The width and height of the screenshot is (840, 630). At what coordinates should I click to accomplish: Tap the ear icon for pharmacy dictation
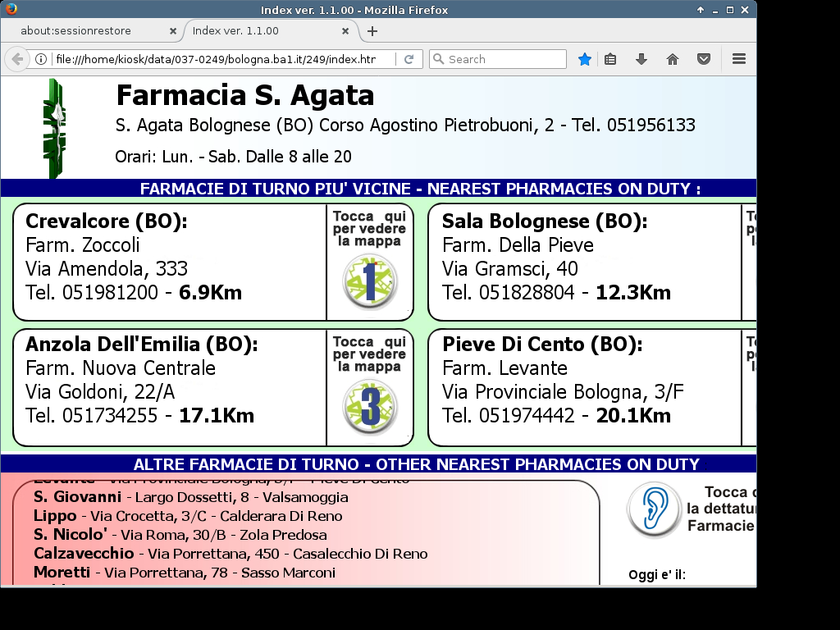coord(654,509)
